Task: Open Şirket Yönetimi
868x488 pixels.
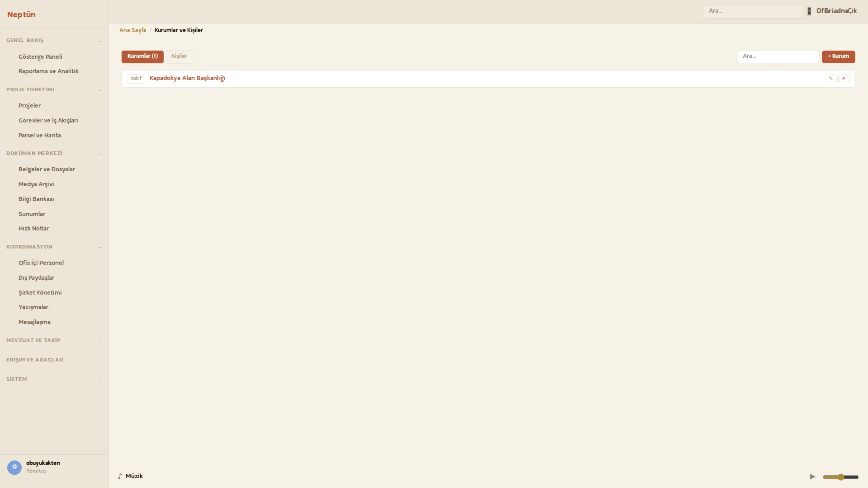Action: click(x=40, y=293)
